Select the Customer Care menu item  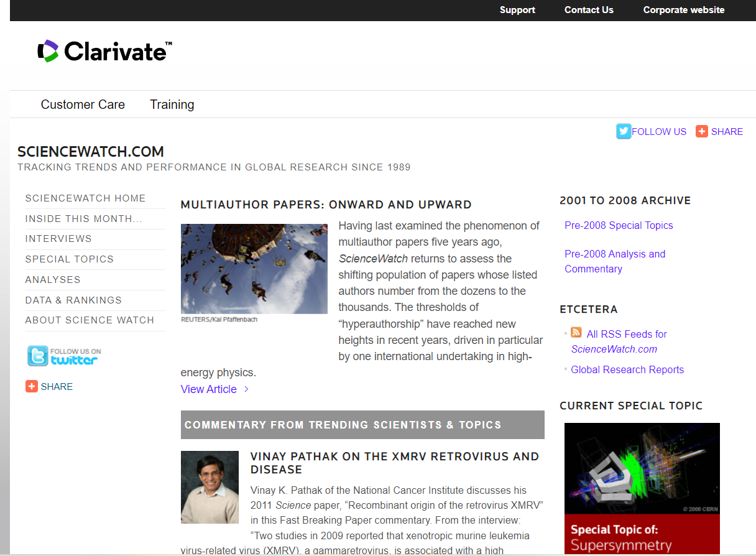click(x=83, y=104)
